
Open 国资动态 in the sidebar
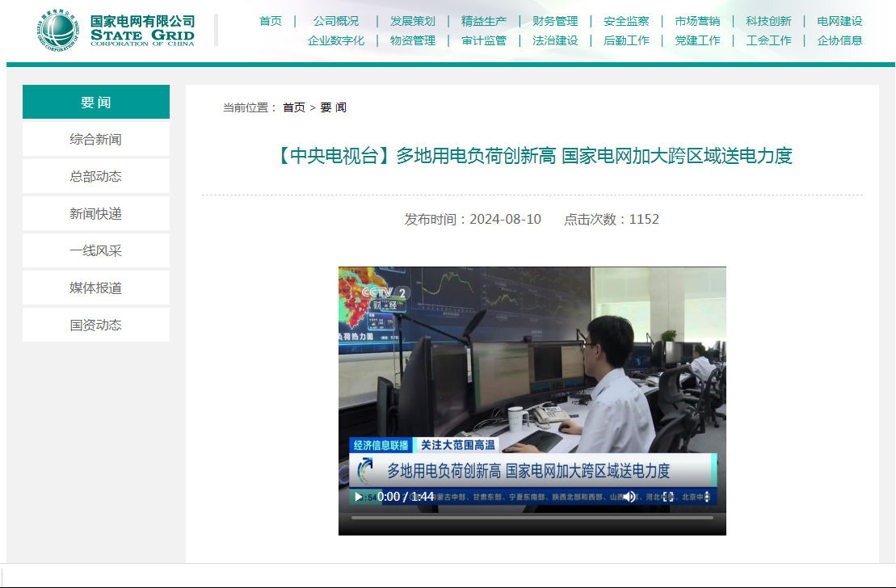[x=96, y=325]
